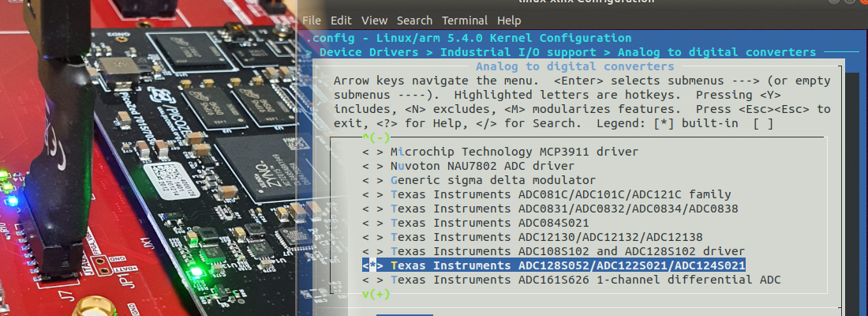The width and height of the screenshot is (868, 316).
Task: Select 'Analog to digital converters' breadcrumb text
Action: coord(716,52)
